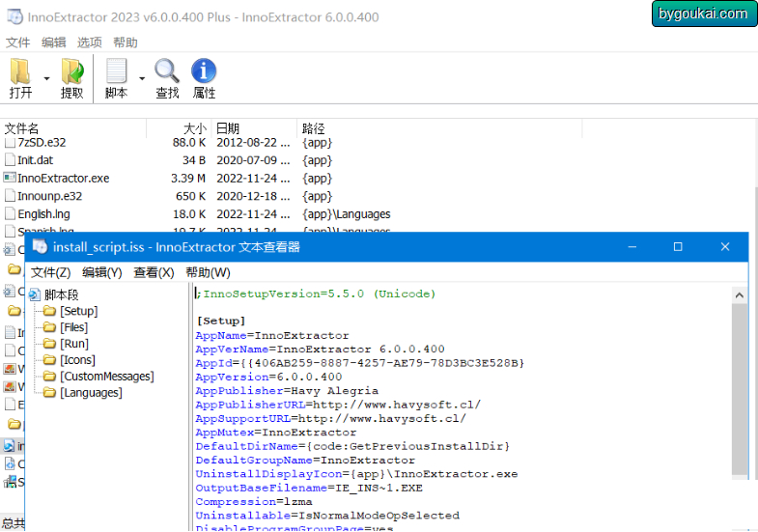Click scroll up arrow in text viewer

tap(739, 295)
